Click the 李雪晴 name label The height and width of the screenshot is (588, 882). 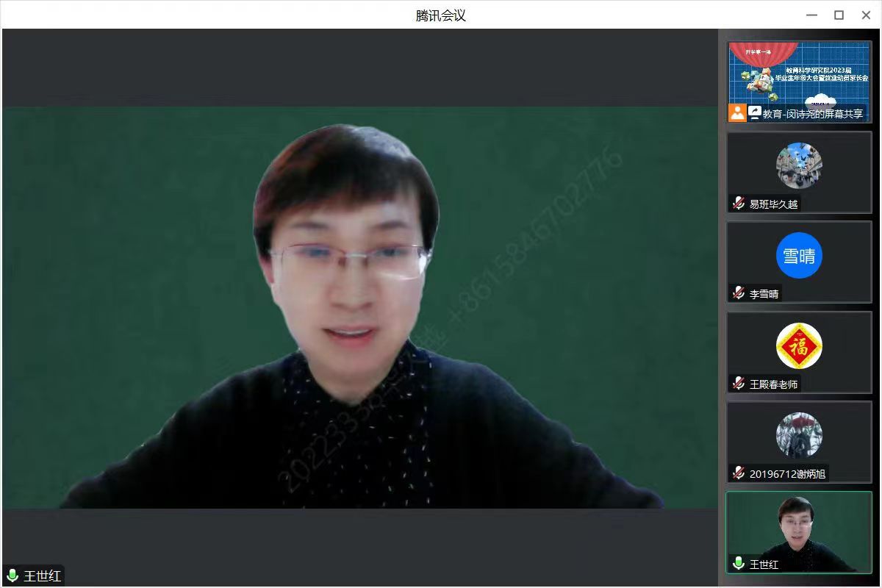[764, 293]
